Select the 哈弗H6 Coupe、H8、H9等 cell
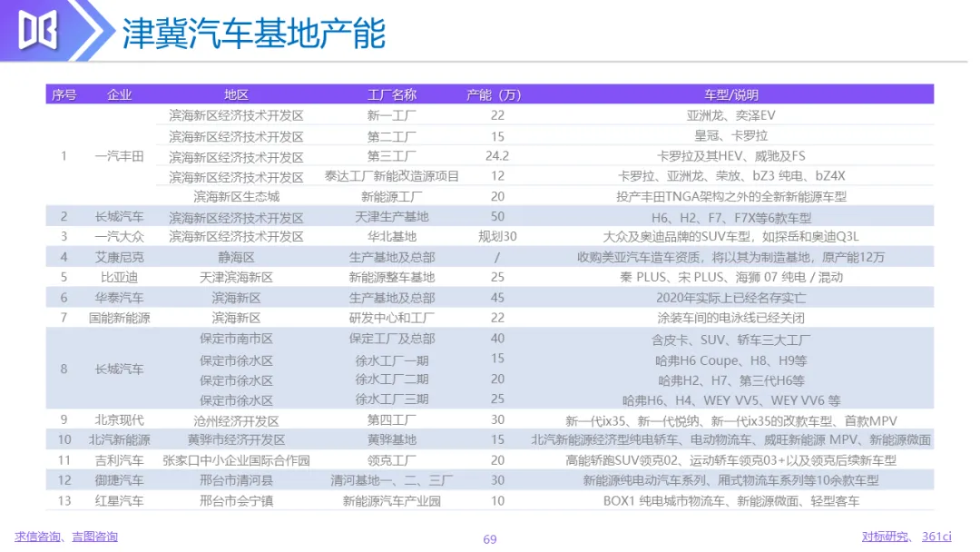The width and height of the screenshot is (980, 552). [730, 360]
